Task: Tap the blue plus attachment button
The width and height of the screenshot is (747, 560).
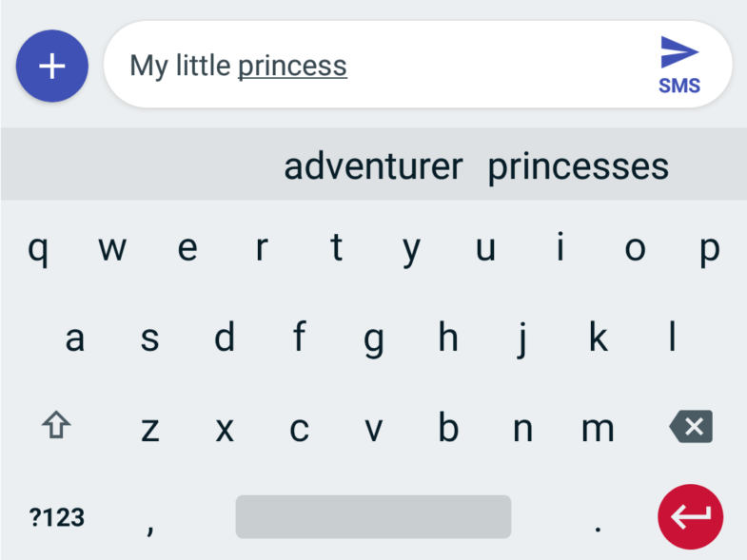Action: pyautogui.click(x=52, y=66)
